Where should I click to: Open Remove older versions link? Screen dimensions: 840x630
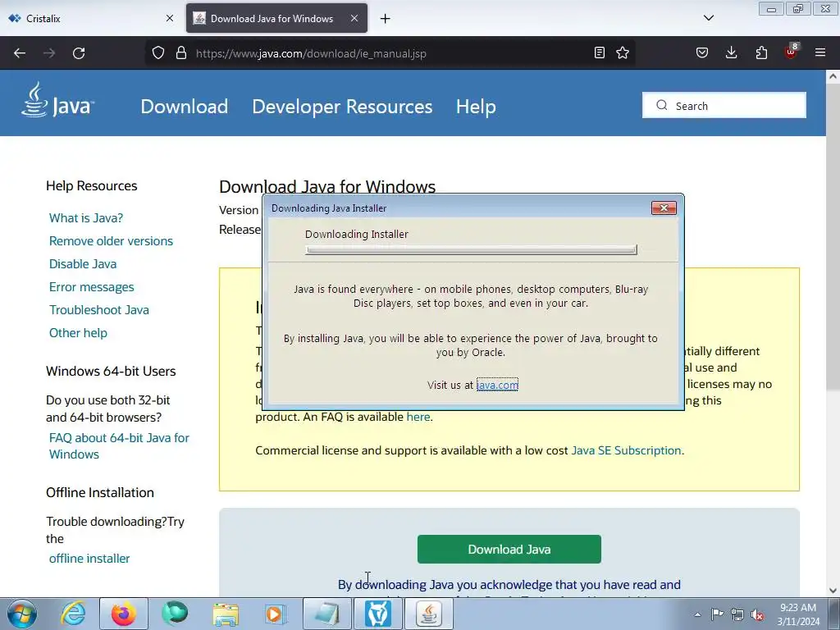[x=111, y=241]
